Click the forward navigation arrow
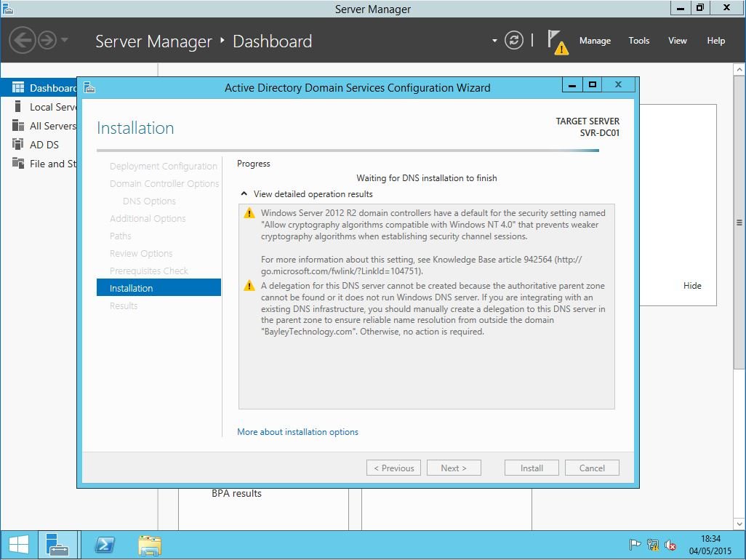 pyautogui.click(x=47, y=40)
